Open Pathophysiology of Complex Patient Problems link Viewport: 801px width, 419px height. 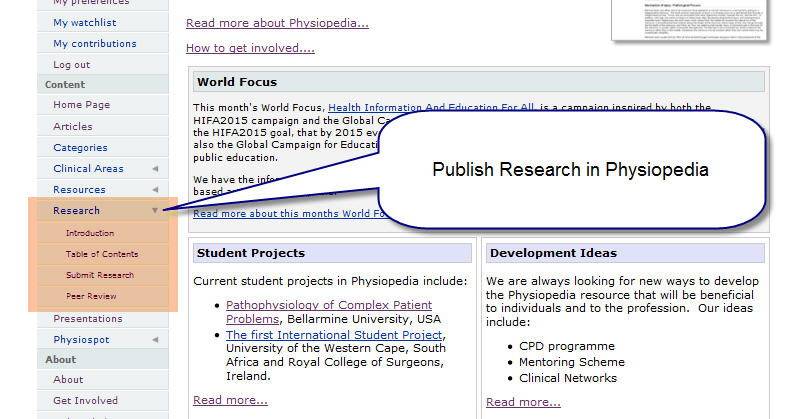point(329,312)
